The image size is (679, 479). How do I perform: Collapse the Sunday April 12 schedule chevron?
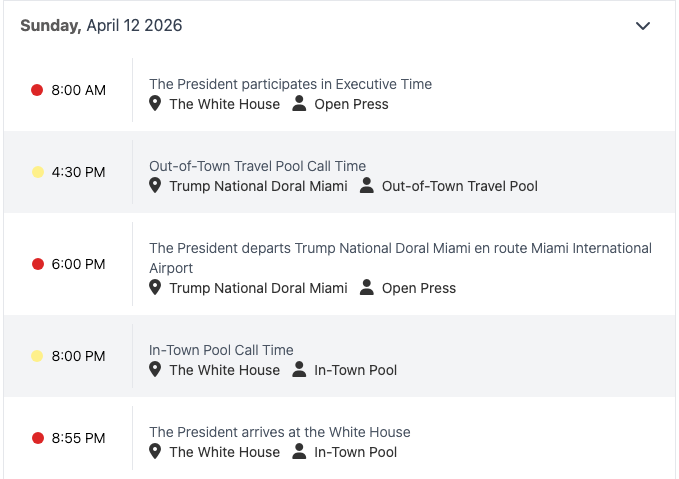click(643, 26)
